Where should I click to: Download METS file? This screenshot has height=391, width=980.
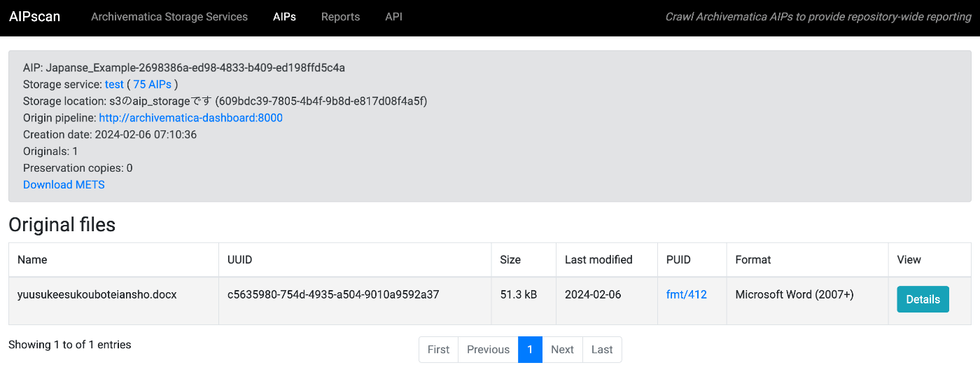(x=64, y=185)
